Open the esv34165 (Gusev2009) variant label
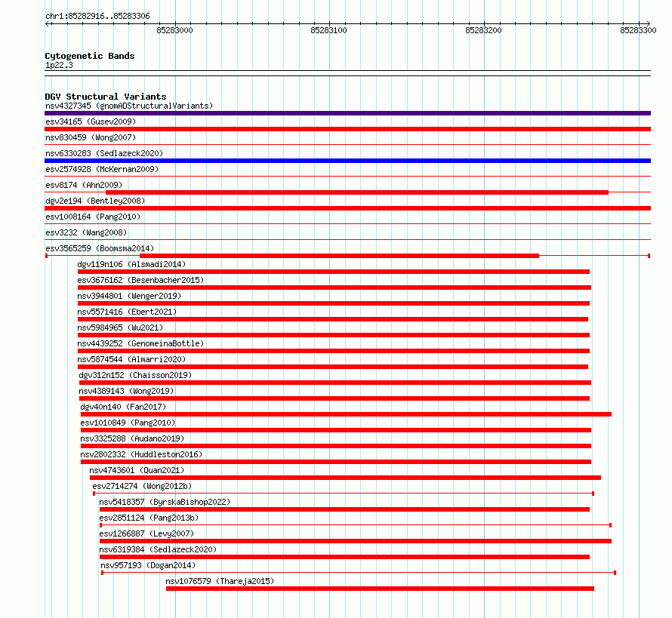This screenshot has width=672, height=618. click(x=91, y=121)
